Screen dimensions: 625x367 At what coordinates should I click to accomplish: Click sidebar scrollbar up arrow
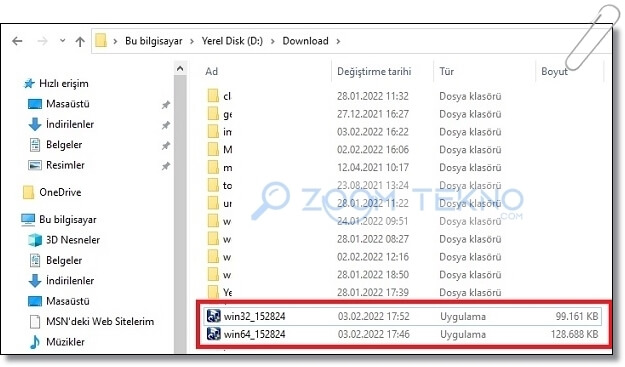click(180, 69)
